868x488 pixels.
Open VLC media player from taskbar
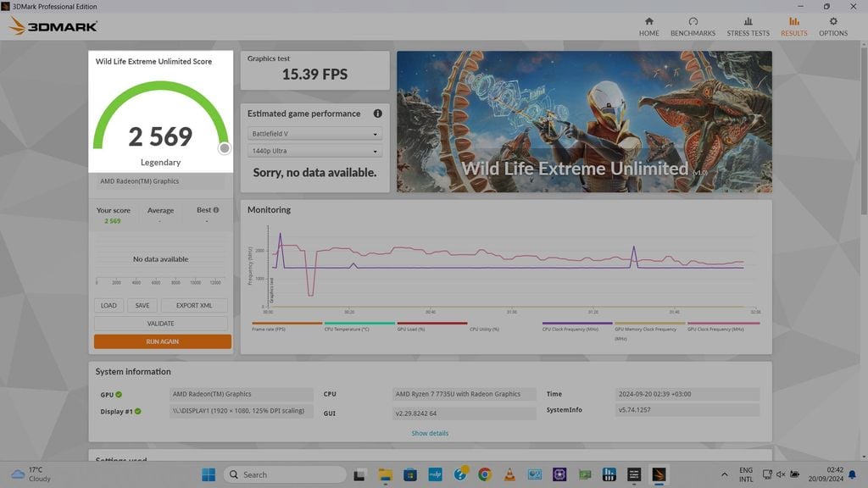coord(509,474)
